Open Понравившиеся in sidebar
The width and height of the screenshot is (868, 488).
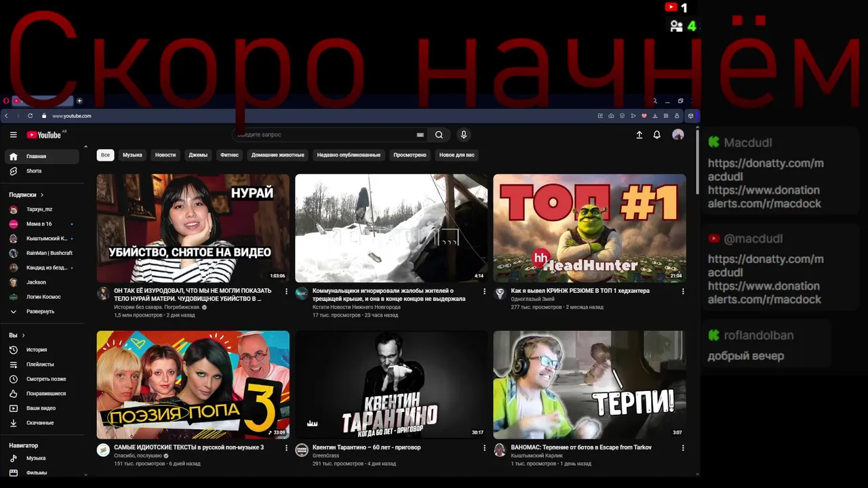click(x=42, y=394)
